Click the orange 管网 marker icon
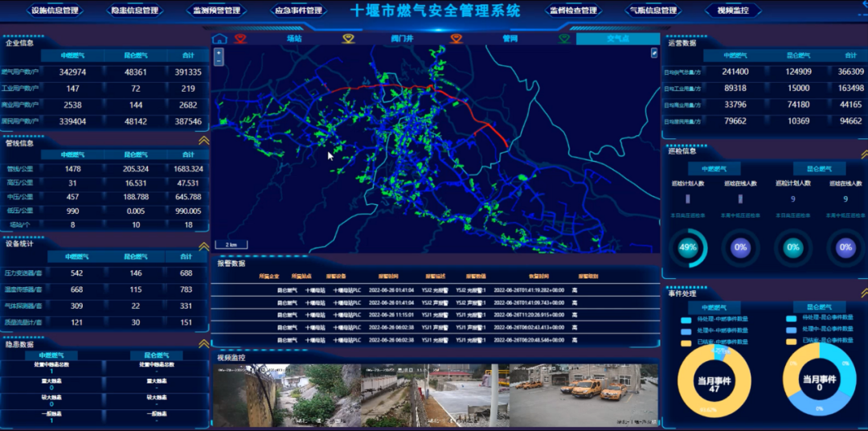 (x=457, y=39)
